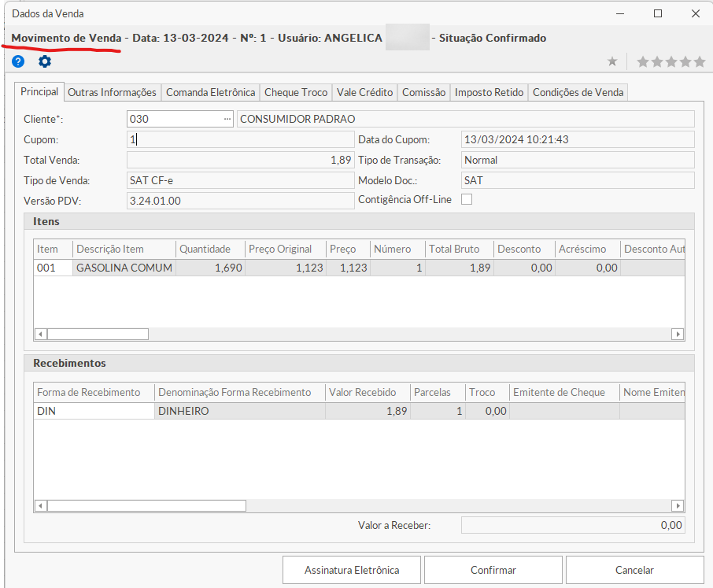Switch to Outras Informações tab

tap(112, 92)
